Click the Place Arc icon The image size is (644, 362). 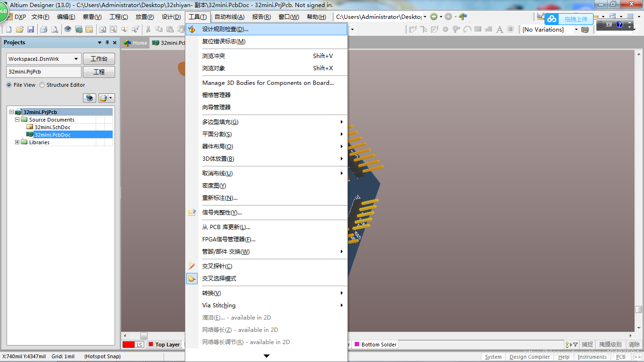tap(467, 29)
